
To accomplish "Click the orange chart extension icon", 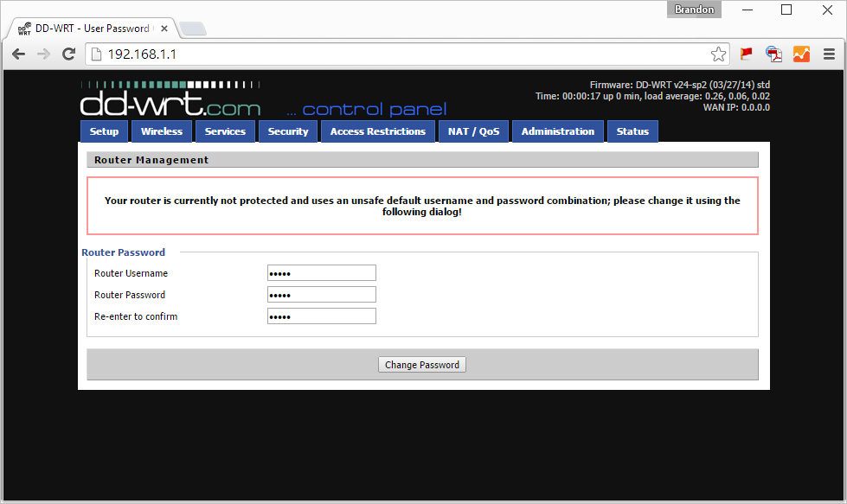I will pos(801,54).
